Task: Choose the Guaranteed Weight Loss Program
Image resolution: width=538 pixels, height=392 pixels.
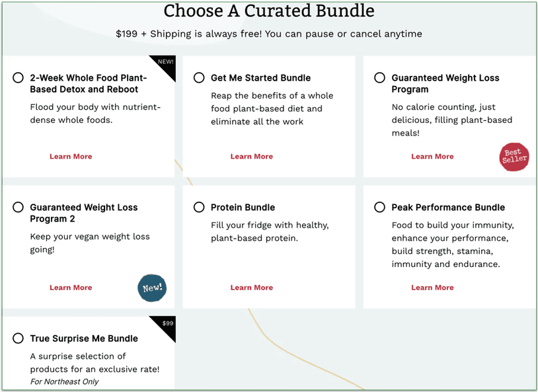Action: click(379, 77)
